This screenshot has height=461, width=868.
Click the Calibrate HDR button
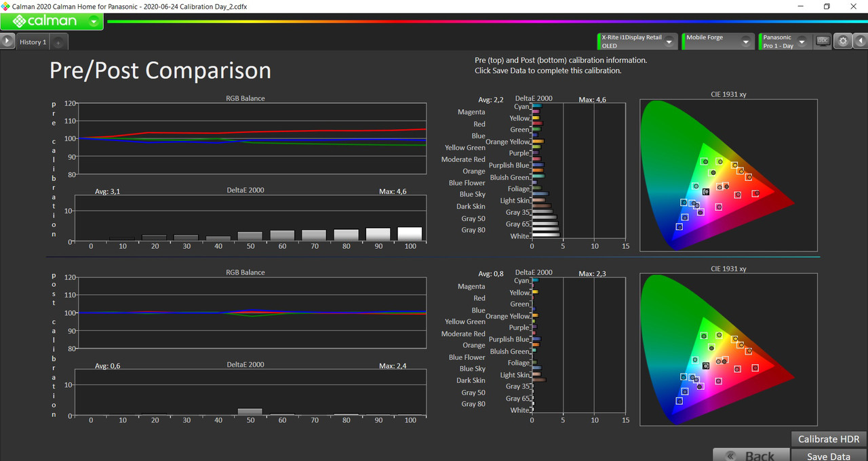[x=829, y=439]
